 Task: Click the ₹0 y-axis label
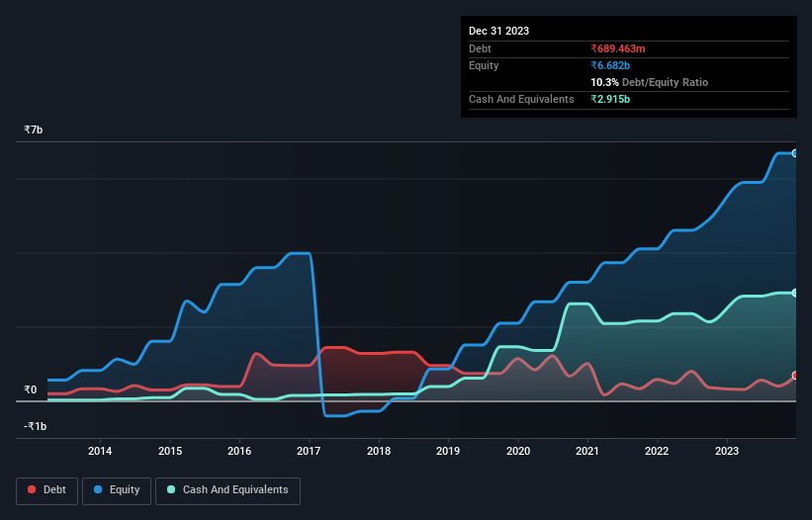click(31, 390)
